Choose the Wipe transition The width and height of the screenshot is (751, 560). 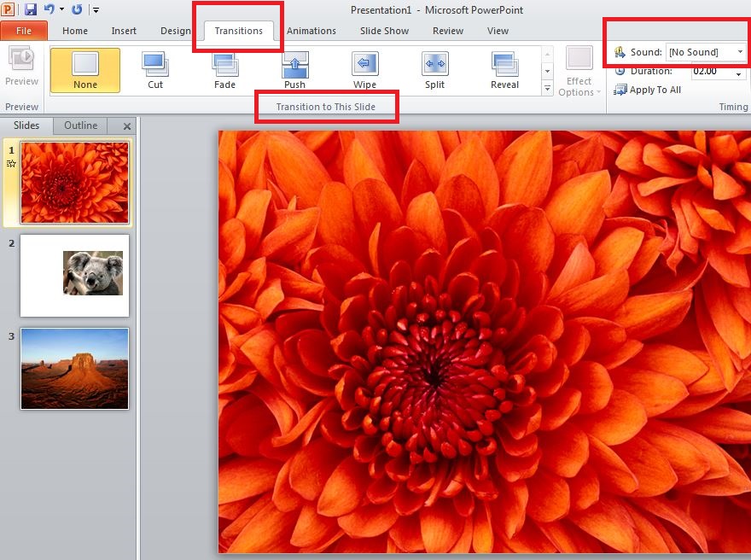coord(364,70)
